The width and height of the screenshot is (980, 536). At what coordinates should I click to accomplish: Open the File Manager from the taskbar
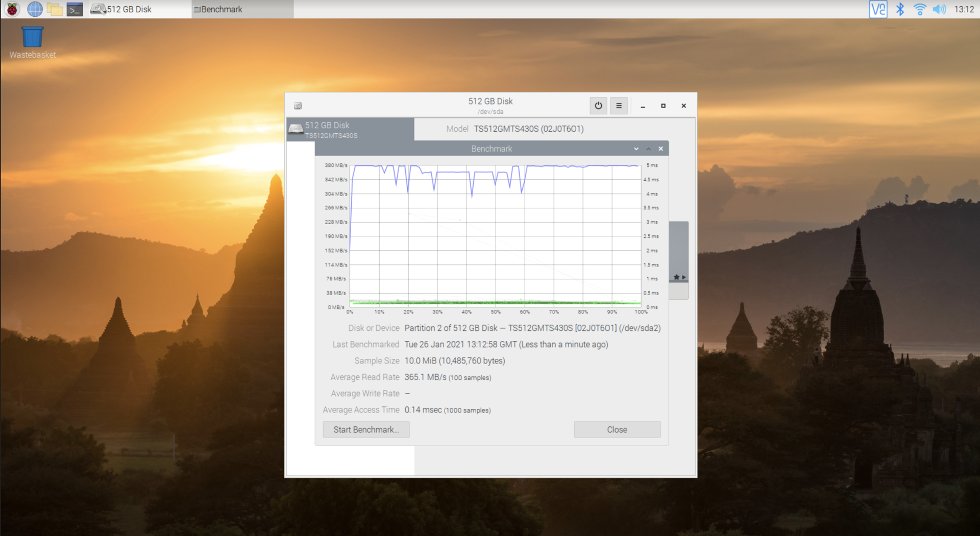(55, 9)
